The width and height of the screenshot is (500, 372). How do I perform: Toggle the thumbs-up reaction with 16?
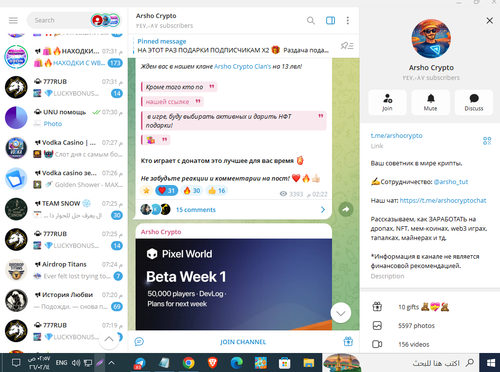(x=217, y=190)
